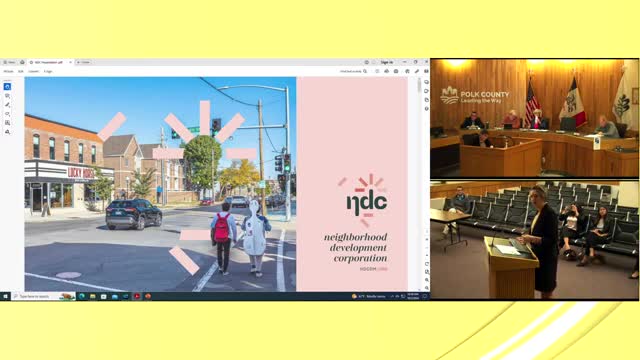Print the document using printer icon
Viewport: 640px width, 360px height.
(x=396, y=71)
